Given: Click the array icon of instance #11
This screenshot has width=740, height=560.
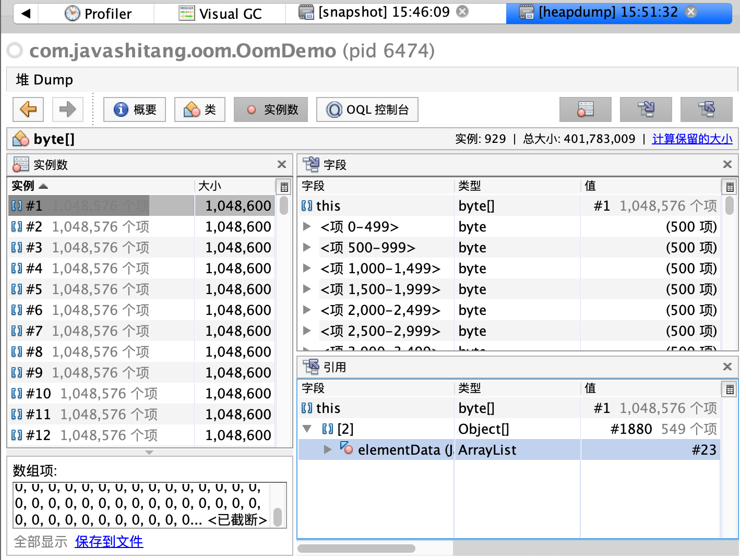Looking at the screenshot, I should pos(17,414).
